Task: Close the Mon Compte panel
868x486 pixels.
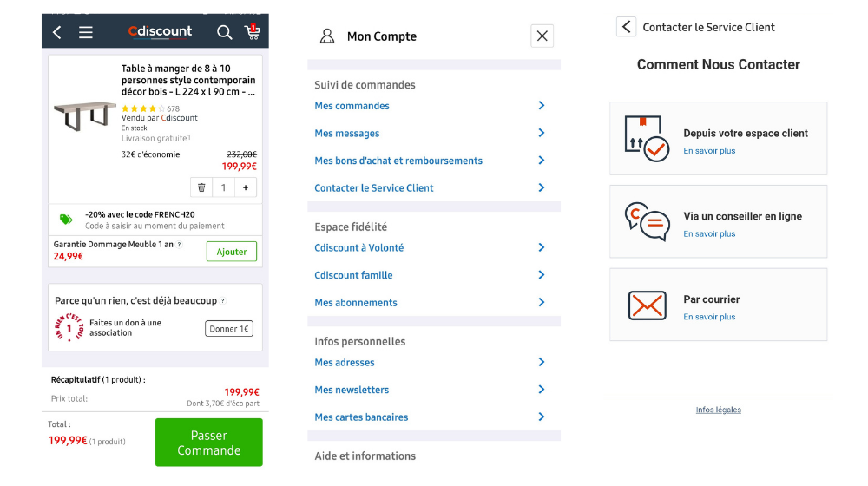Action: [542, 36]
